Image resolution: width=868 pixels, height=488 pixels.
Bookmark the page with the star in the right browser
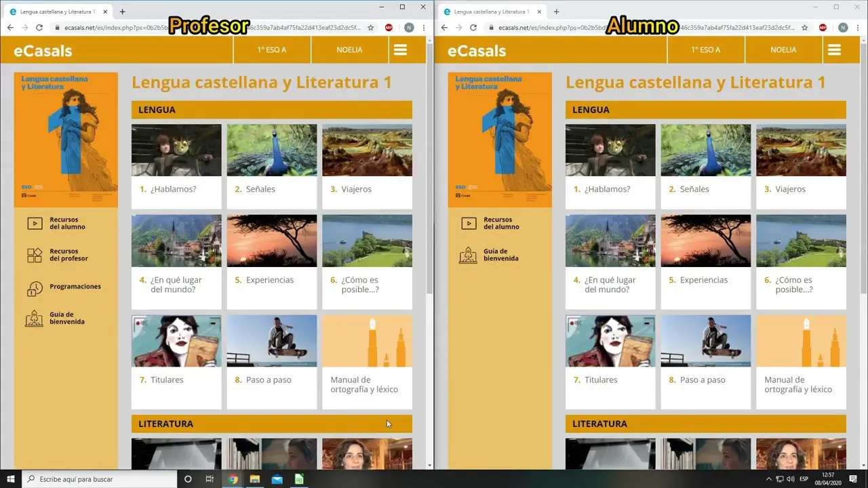[x=804, y=28]
